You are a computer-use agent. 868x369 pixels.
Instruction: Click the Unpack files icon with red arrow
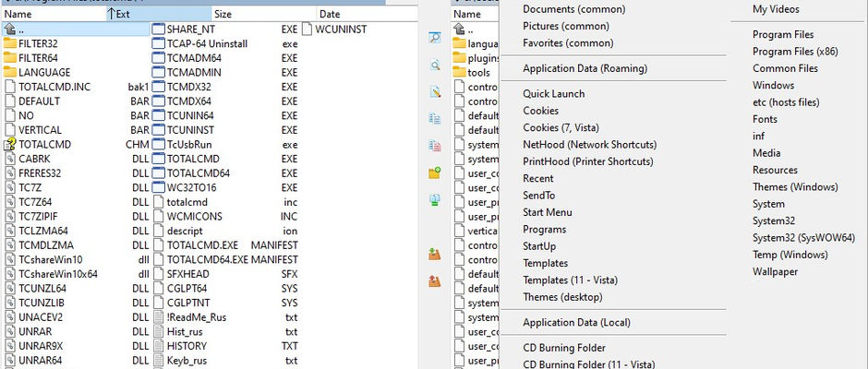[435, 281]
